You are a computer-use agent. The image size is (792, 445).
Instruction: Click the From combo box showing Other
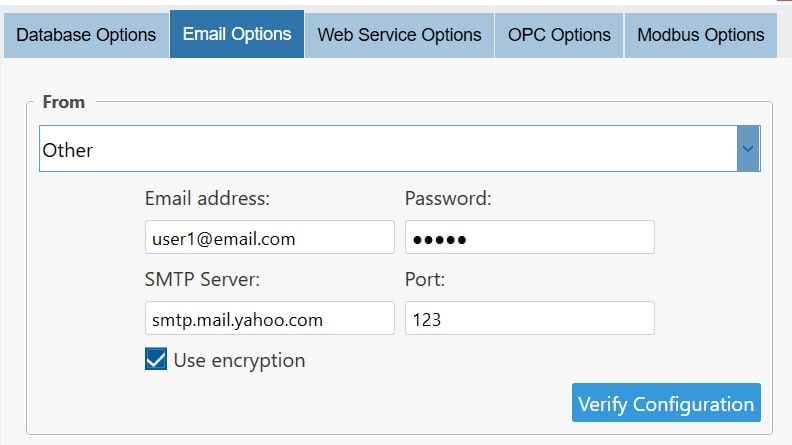(388, 149)
